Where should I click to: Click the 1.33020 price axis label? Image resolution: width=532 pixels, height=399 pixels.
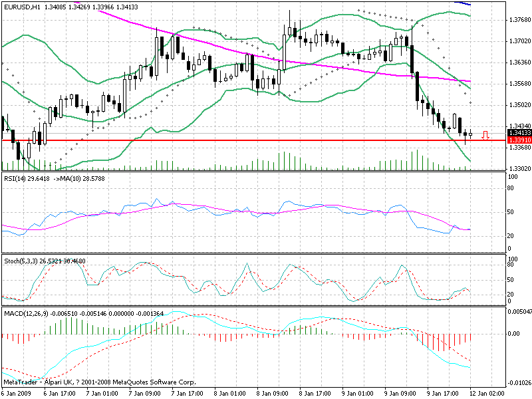520,169
